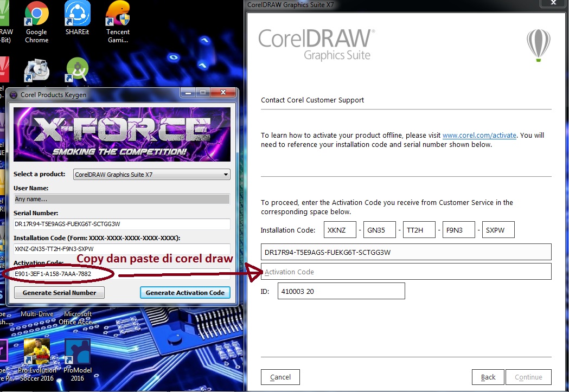Open the disc-and-music-note desktop shortcut
This screenshot has width=569, height=392.
tap(36, 70)
